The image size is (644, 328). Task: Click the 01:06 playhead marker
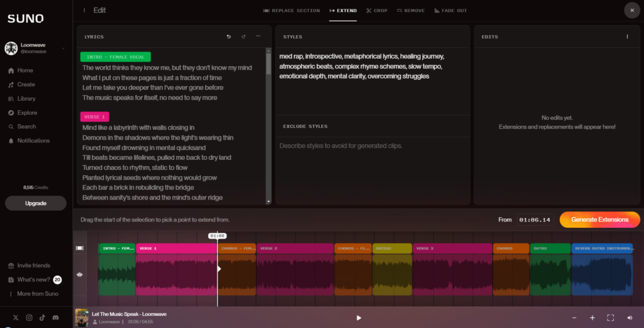[217, 236]
